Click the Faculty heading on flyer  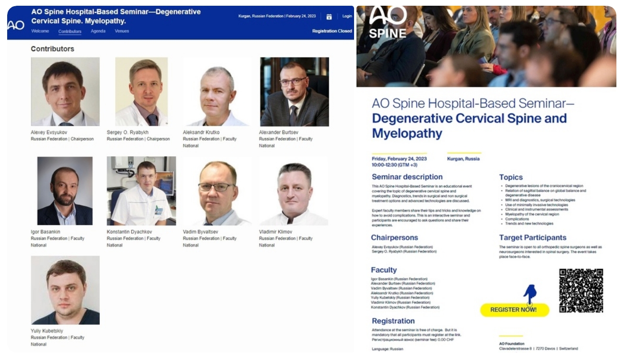click(384, 270)
